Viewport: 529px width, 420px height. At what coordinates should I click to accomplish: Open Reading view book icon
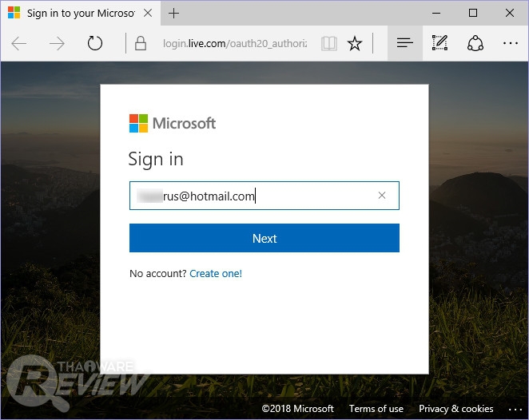329,43
